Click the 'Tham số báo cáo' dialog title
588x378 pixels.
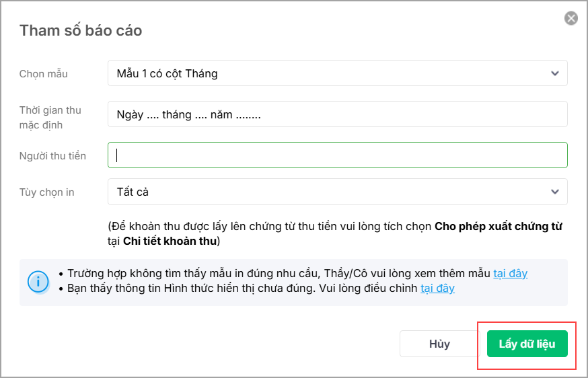coord(81,30)
